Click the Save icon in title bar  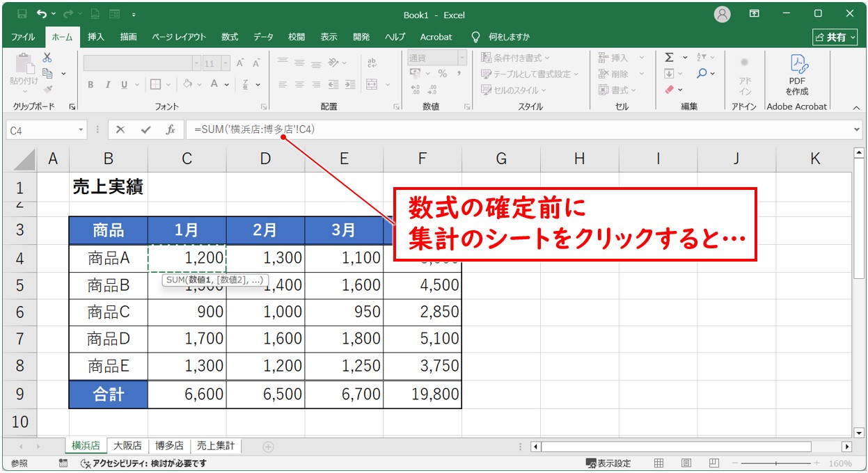(x=22, y=14)
